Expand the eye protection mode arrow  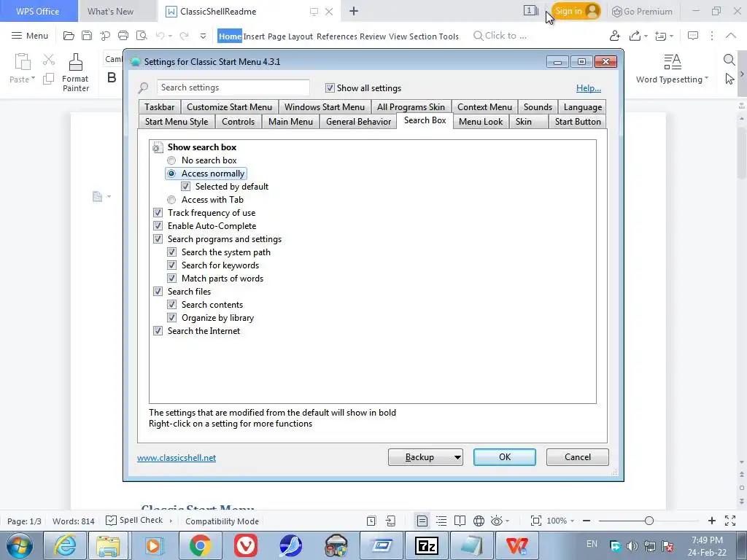click(x=508, y=521)
